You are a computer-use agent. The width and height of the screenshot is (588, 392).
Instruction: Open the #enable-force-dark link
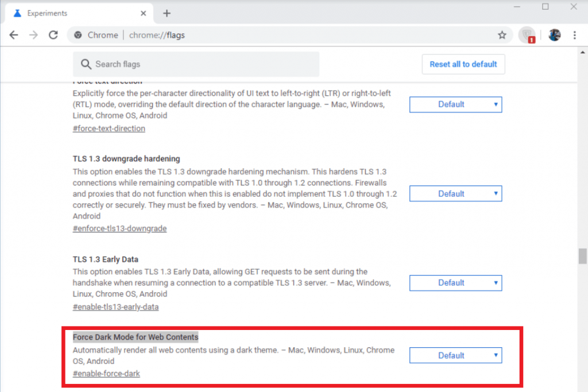pyautogui.click(x=106, y=374)
